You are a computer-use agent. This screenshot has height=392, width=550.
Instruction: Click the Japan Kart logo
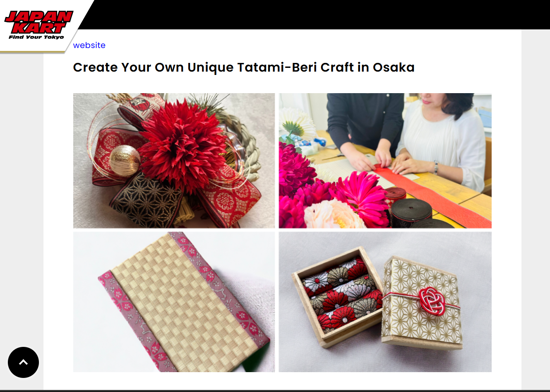pyautogui.click(x=38, y=25)
